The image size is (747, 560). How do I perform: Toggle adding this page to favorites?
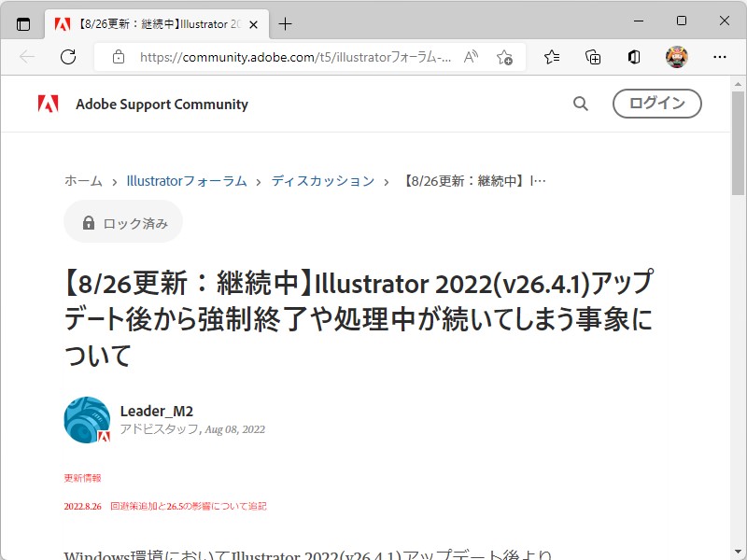click(x=505, y=58)
